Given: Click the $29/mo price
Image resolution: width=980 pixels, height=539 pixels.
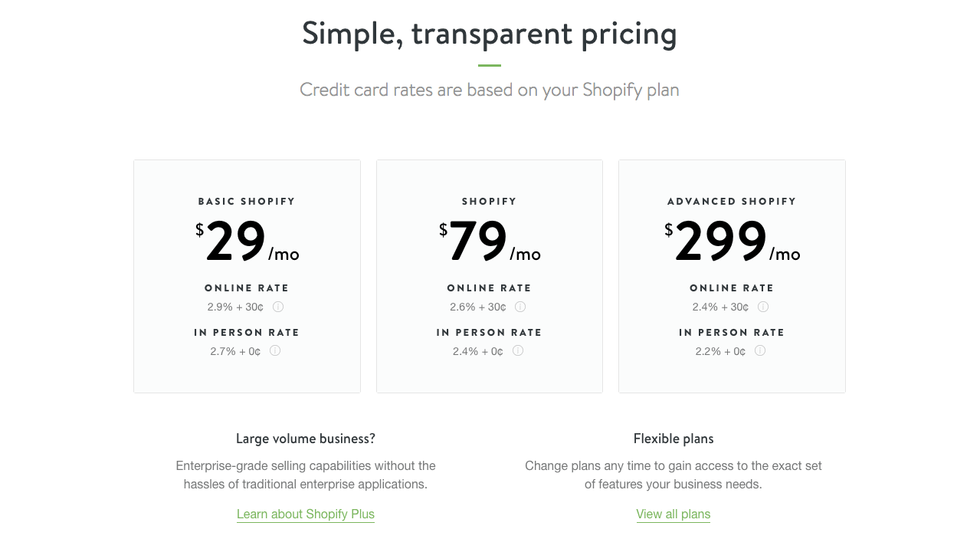Looking at the screenshot, I should point(247,242).
